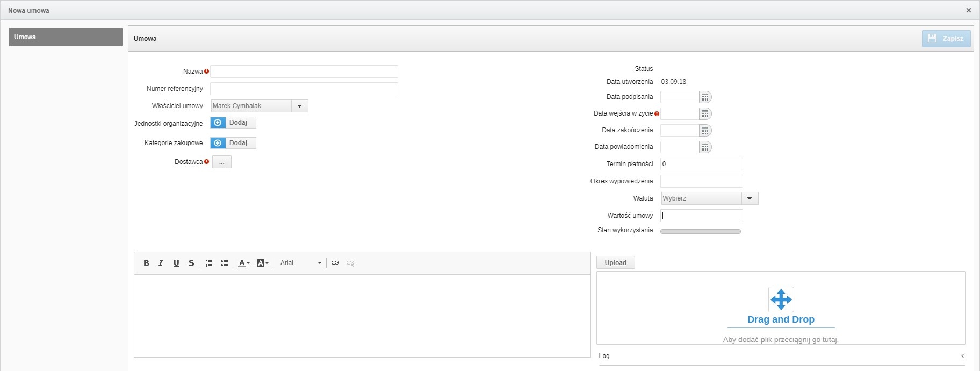This screenshot has width=980, height=371.
Task: Open calendar for Data zakończenia
Action: pos(705,131)
